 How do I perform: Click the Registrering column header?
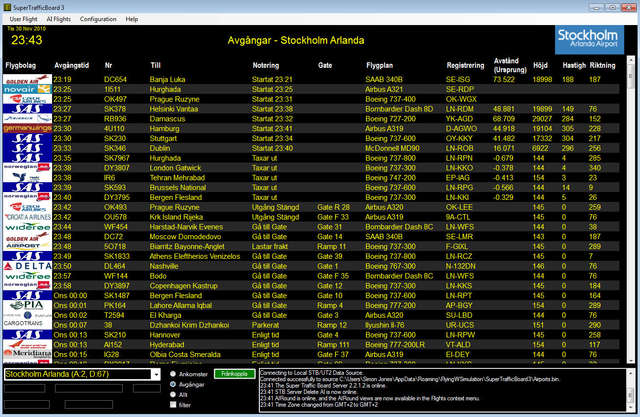465,65
